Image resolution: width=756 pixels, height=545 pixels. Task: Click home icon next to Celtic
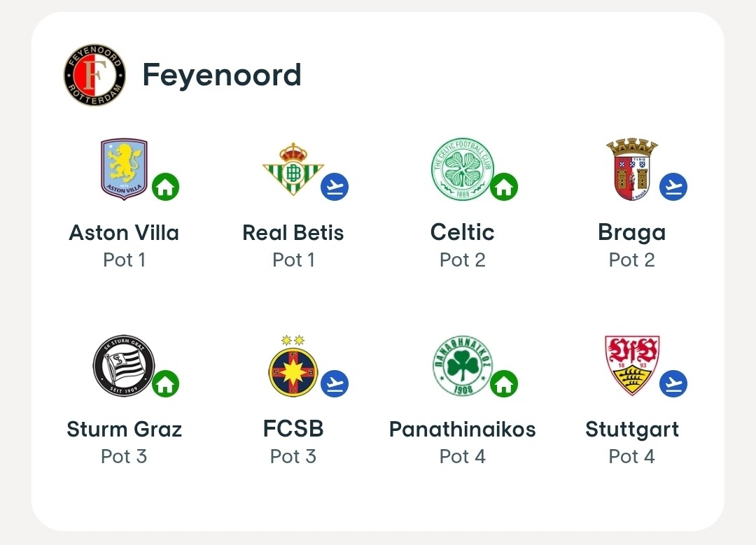pyautogui.click(x=504, y=187)
